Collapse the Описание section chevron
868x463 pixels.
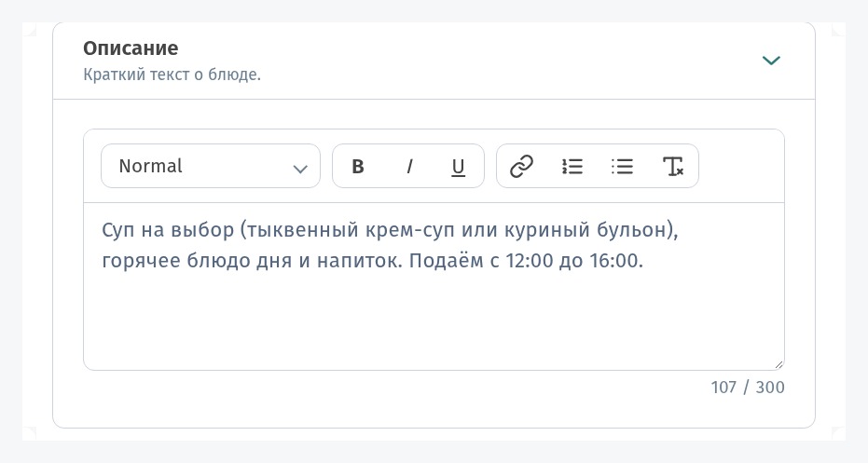coord(771,60)
